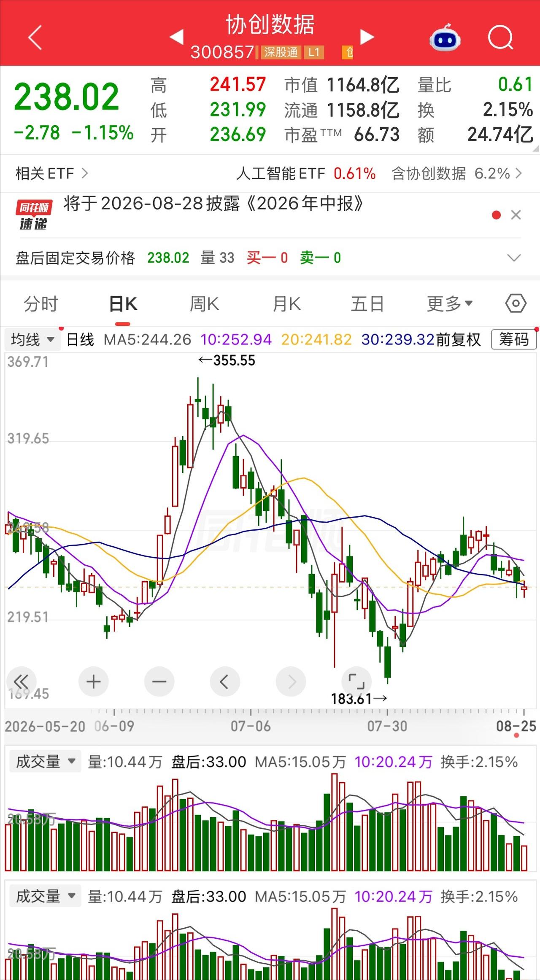
Task: Go to previous stock with left triangle
Action: [x=176, y=37]
